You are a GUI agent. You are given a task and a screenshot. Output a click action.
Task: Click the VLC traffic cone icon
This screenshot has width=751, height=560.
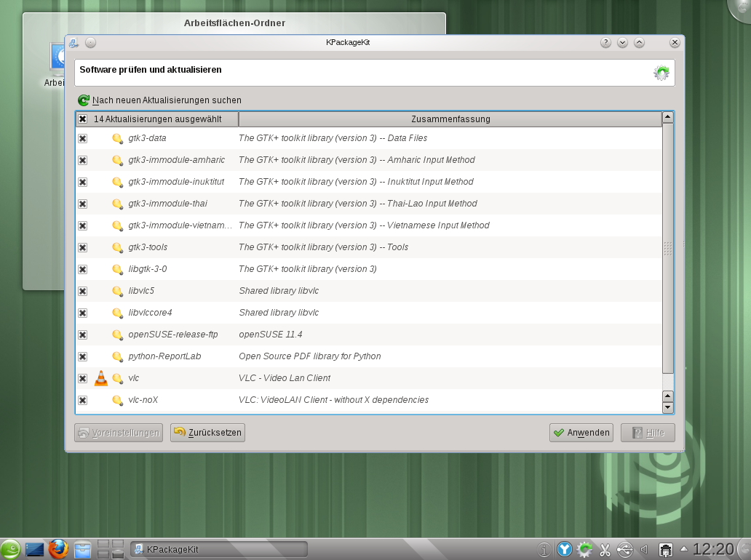coord(101,378)
